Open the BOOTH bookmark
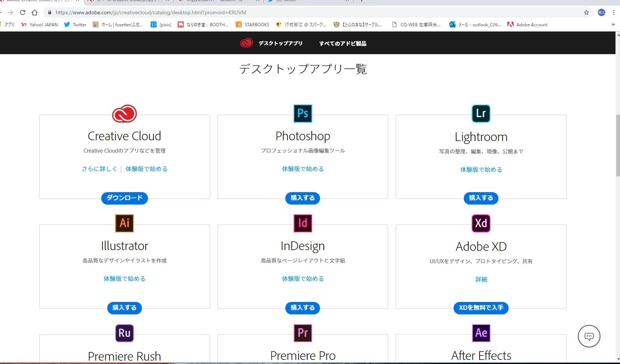This screenshot has height=364, width=620. (203, 24)
